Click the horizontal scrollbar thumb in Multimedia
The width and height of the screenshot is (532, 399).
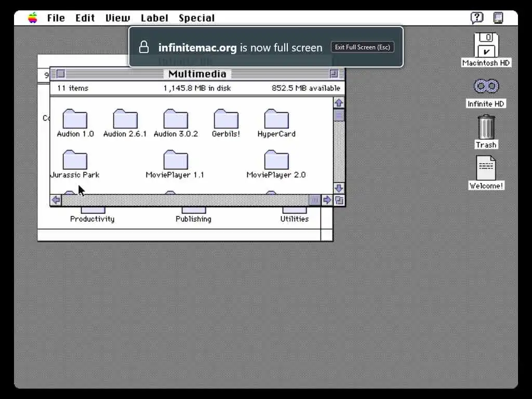(x=314, y=200)
